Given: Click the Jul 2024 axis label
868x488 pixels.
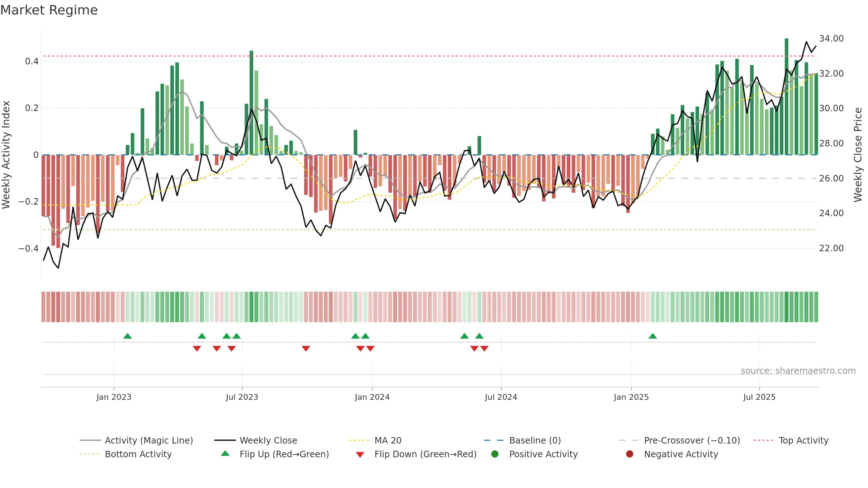Looking at the screenshot, I should pyautogui.click(x=501, y=397).
